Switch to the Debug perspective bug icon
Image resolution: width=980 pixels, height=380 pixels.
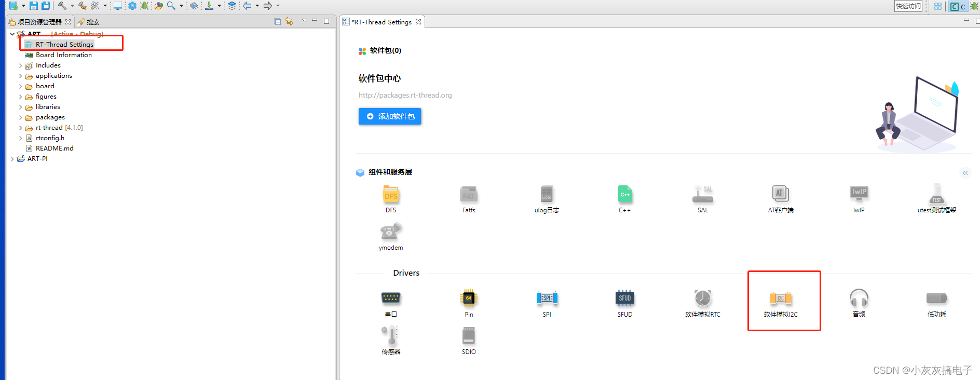(974, 6)
